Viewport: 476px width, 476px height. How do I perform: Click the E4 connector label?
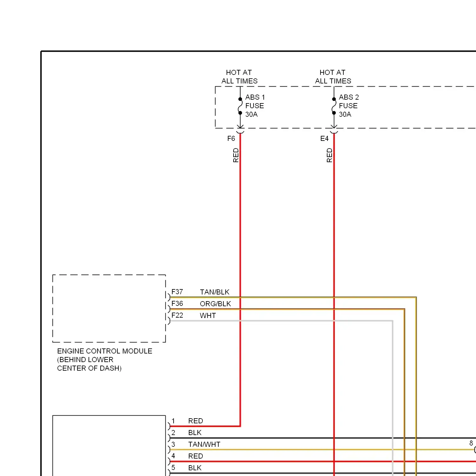coord(324,139)
